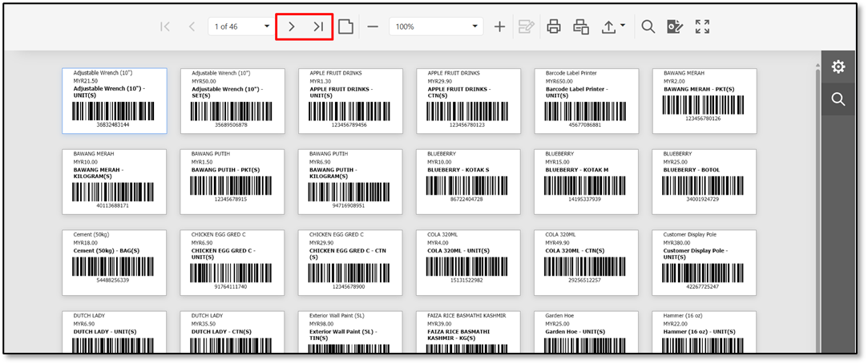Open the settings gear side panel

pos(838,67)
